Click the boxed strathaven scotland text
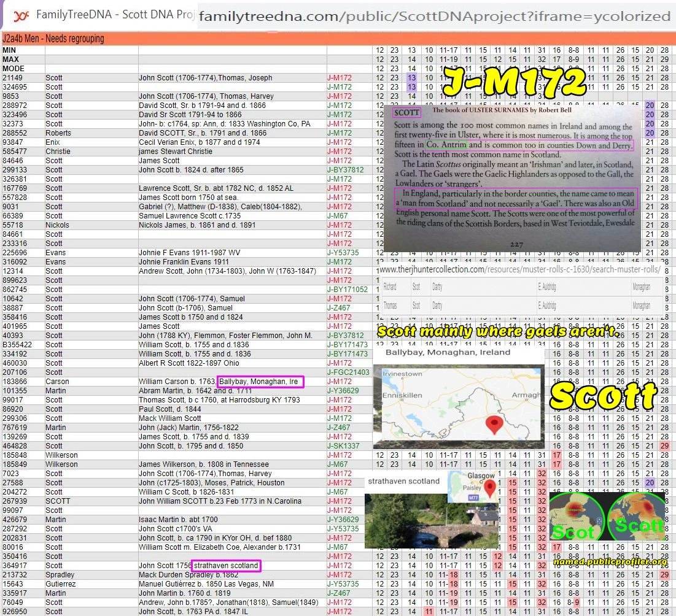 coord(226,566)
